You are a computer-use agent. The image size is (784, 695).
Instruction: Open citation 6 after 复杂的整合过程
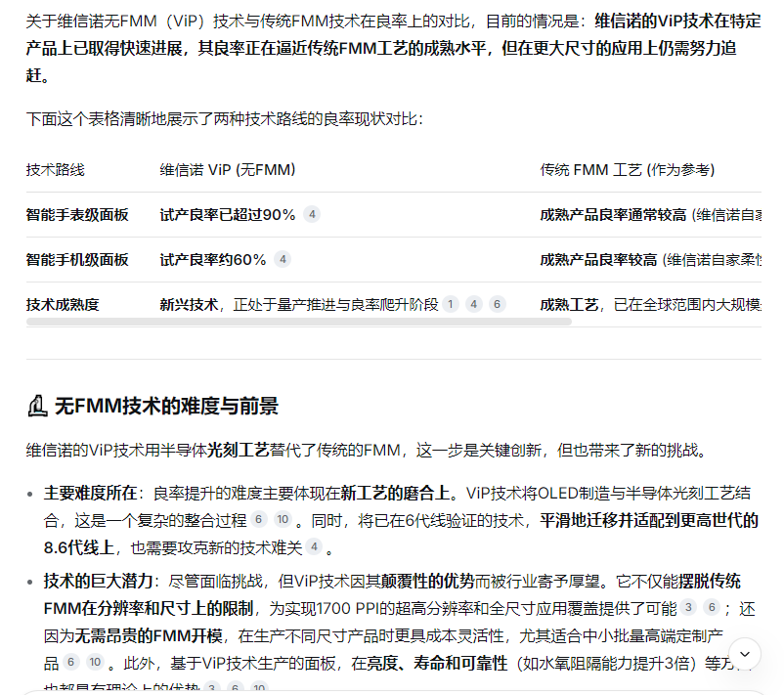click(258, 519)
